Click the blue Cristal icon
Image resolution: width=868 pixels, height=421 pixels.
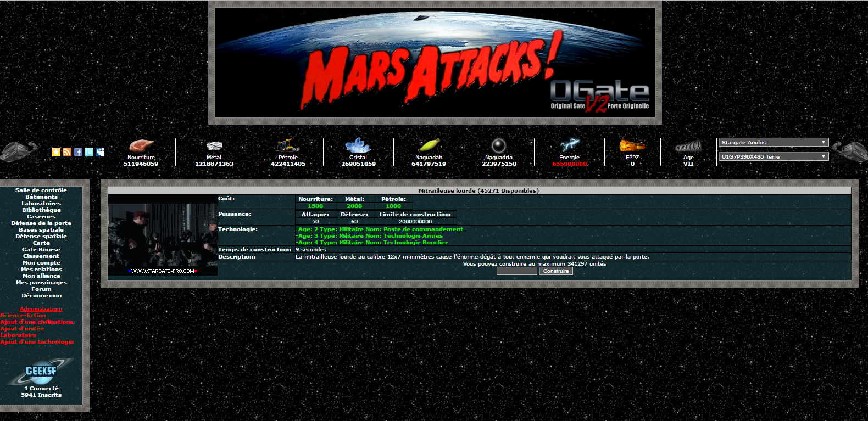358,145
